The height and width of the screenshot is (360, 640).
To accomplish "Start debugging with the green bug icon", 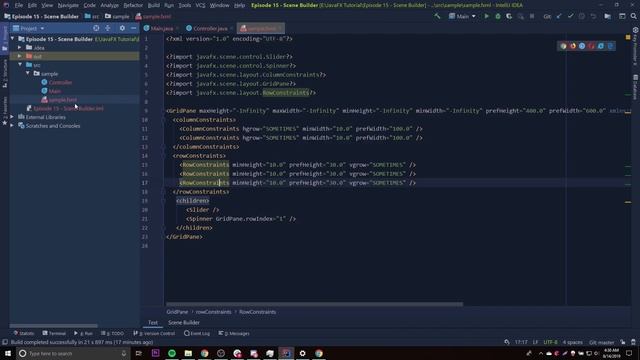I will [x=498, y=16].
